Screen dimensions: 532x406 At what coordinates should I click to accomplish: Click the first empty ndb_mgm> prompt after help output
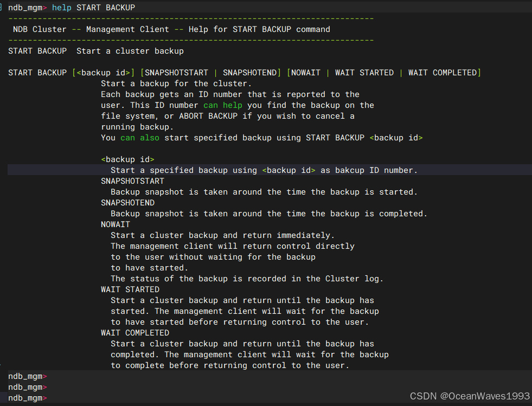coord(28,377)
